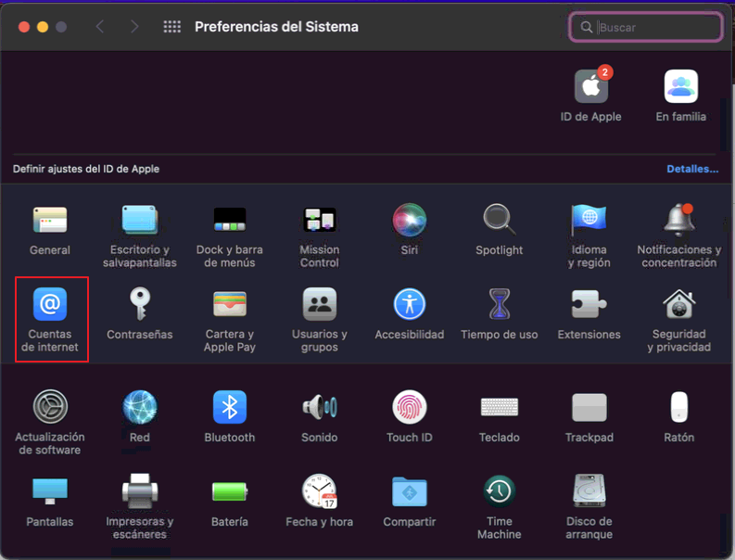This screenshot has width=735, height=560.
Task: Click the 'Definir ajustes del ID de Apple' text
Action: tap(86, 169)
